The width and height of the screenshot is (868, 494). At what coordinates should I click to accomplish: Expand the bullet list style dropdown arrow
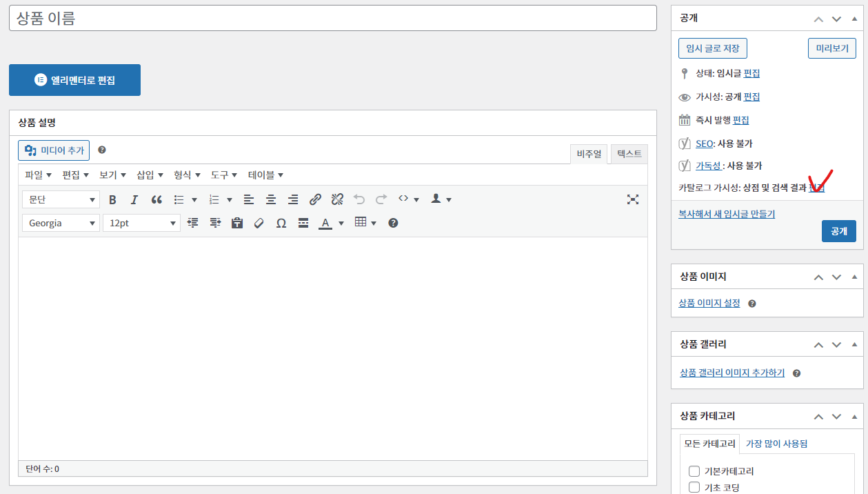194,200
